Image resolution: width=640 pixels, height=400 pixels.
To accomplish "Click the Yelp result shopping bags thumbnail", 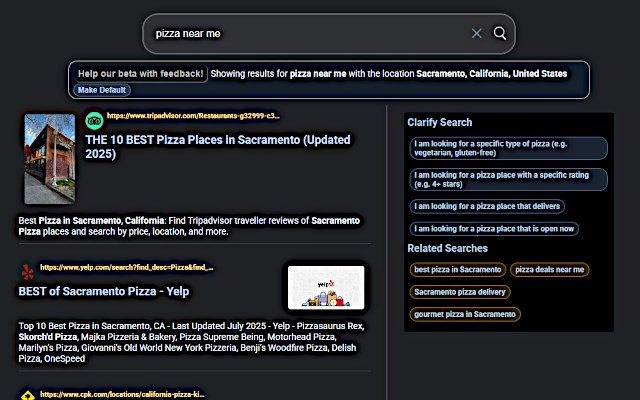I will (x=326, y=288).
